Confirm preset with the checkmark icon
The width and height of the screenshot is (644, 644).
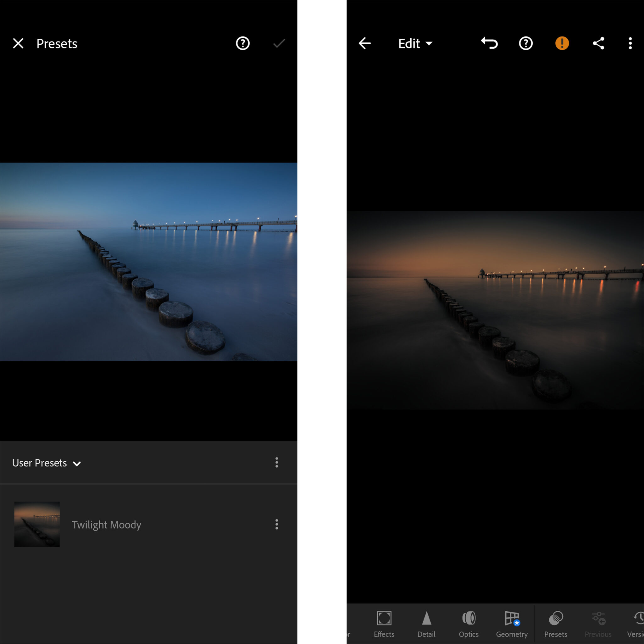tap(279, 43)
